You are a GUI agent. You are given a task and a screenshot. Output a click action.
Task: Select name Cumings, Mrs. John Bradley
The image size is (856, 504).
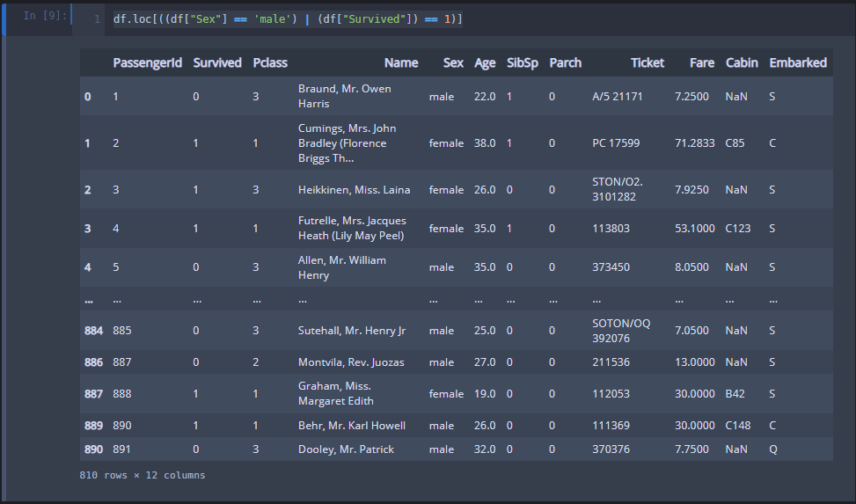coord(348,143)
